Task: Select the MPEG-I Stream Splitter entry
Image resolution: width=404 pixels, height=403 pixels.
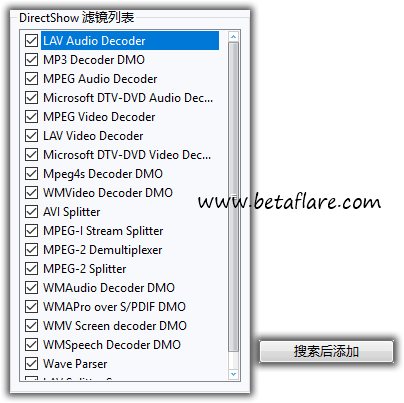Action: coord(103,231)
